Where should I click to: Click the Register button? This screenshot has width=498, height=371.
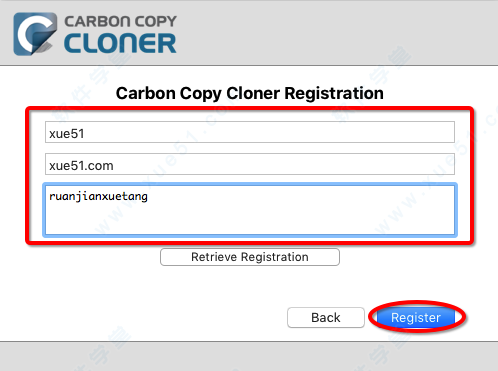[x=416, y=317]
